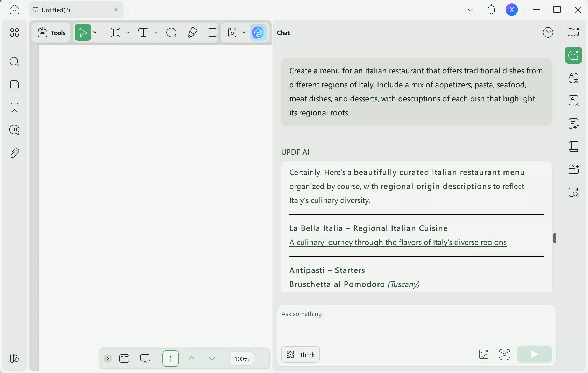588x373 pixels.
Task: Click the send message button
Action: (x=534, y=354)
